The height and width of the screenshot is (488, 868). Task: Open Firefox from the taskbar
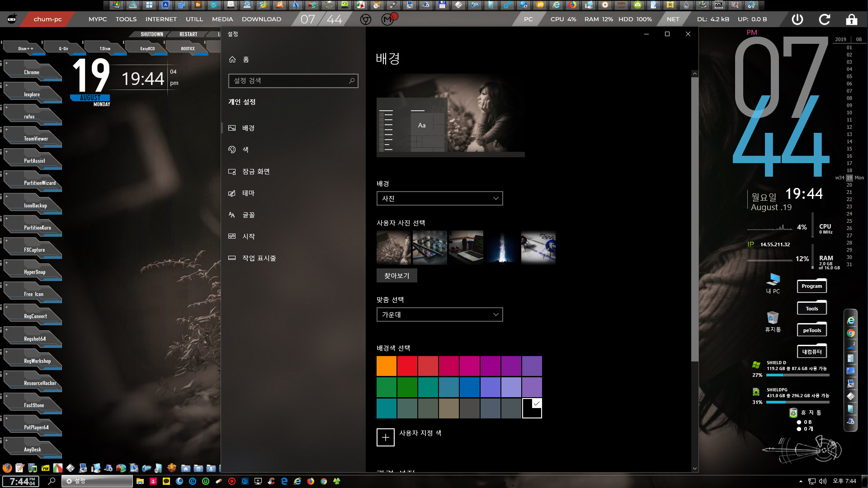311,481
